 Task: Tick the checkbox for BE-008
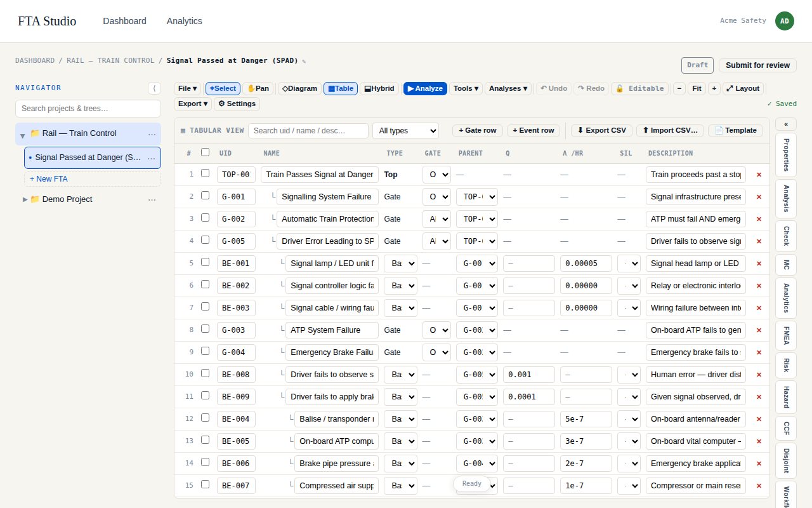[x=205, y=373]
